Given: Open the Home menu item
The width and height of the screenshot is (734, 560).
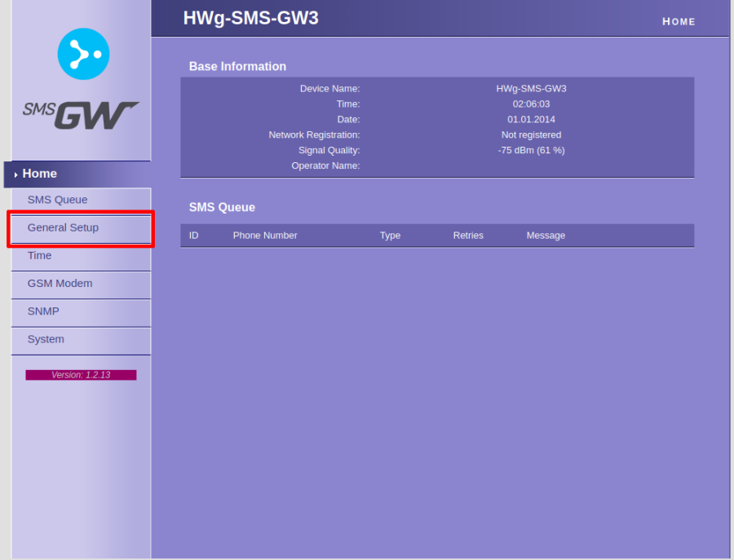Looking at the screenshot, I should point(77,174).
